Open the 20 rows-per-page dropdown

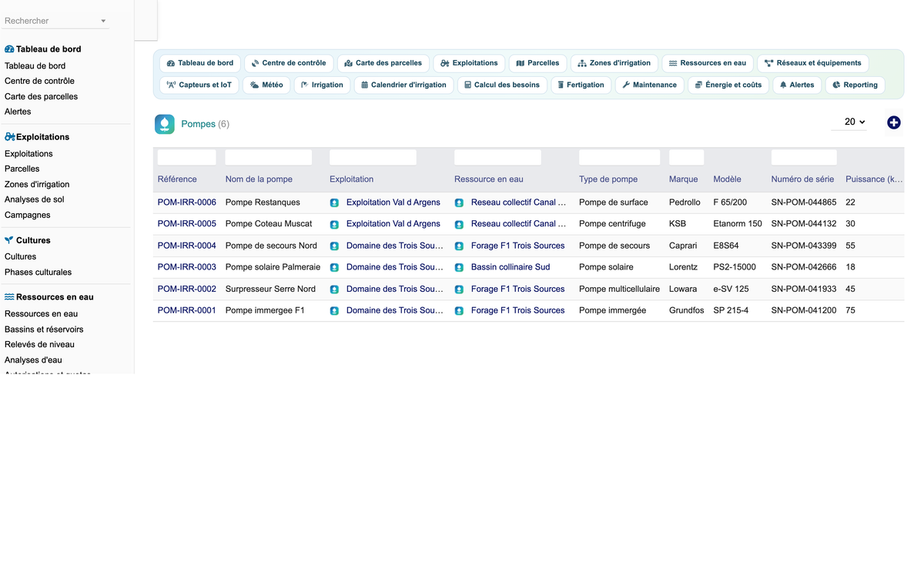click(849, 122)
